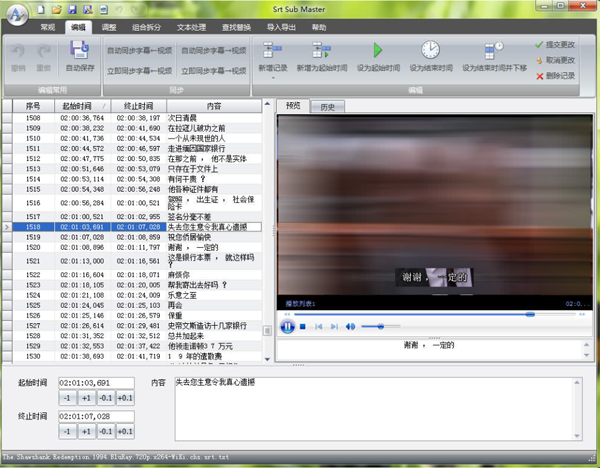The height and width of the screenshot is (468, 600).
Task: Switch to the 历史 tab
Action: point(327,105)
